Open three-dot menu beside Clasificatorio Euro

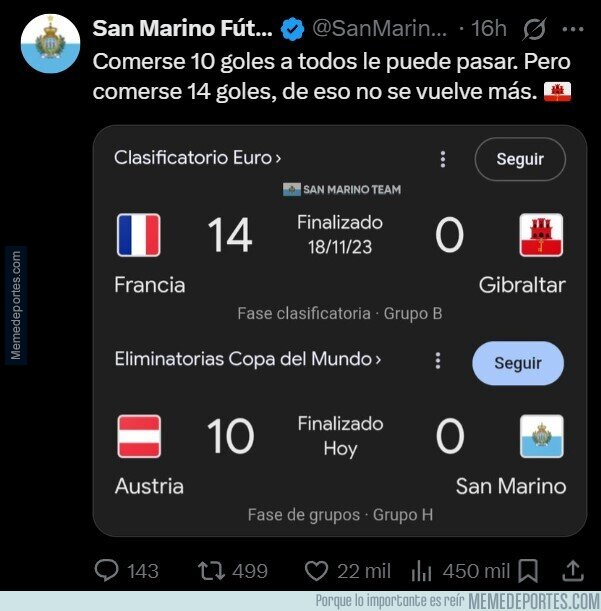442,159
